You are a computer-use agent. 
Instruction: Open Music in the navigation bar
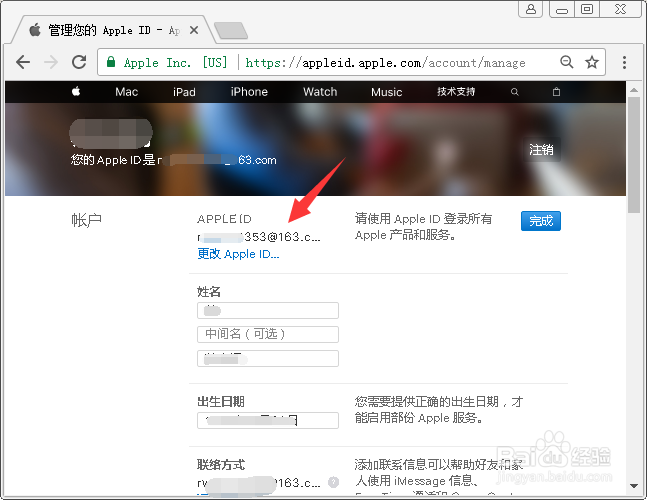tap(386, 92)
